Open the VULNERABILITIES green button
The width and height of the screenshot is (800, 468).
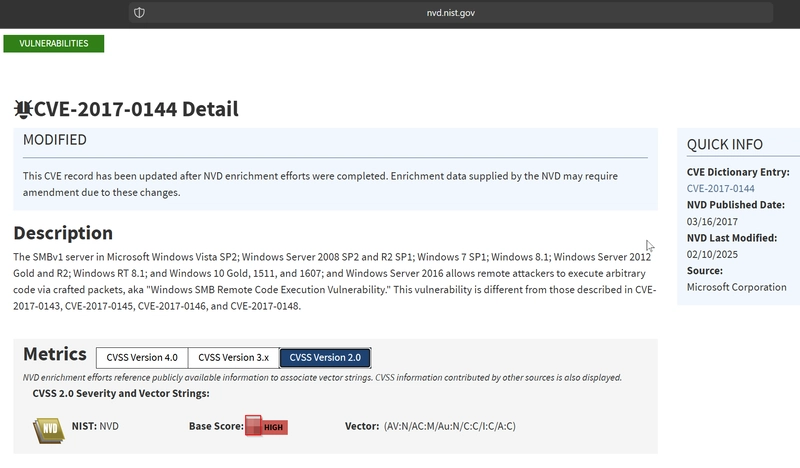click(54, 43)
